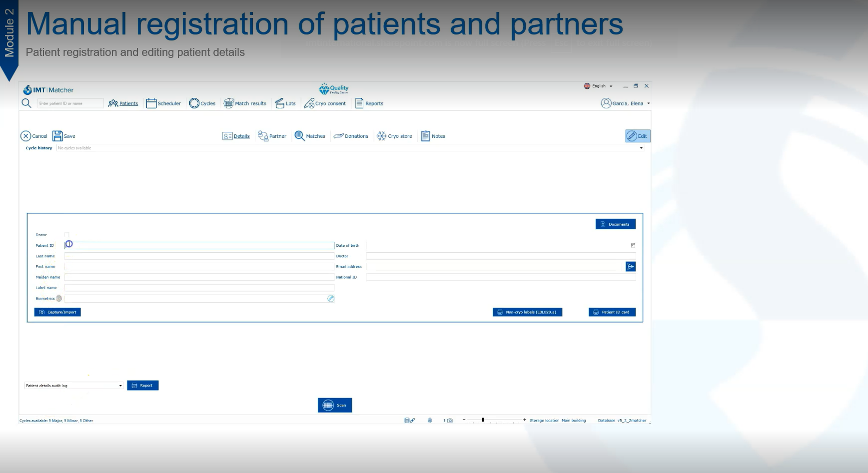Click the send email arrow icon
Image resolution: width=868 pixels, height=473 pixels.
pos(630,267)
